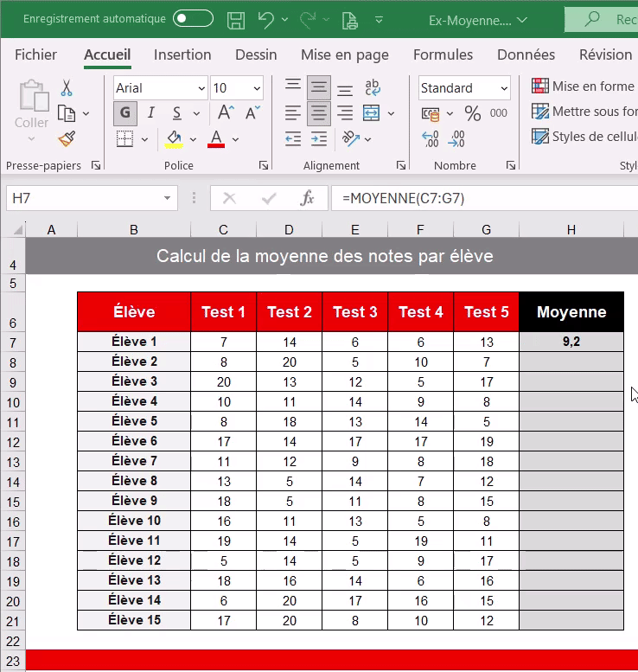
Task: Open the font size 10 dropdown
Action: [257, 88]
